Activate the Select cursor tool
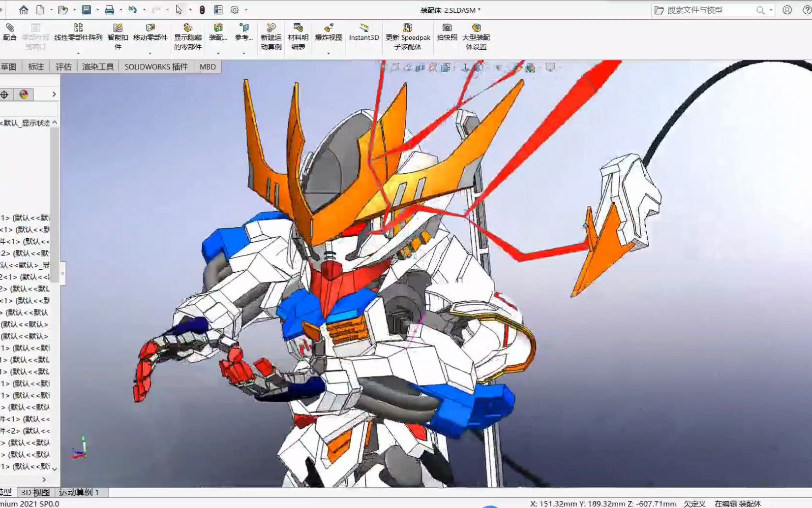 pyautogui.click(x=179, y=10)
